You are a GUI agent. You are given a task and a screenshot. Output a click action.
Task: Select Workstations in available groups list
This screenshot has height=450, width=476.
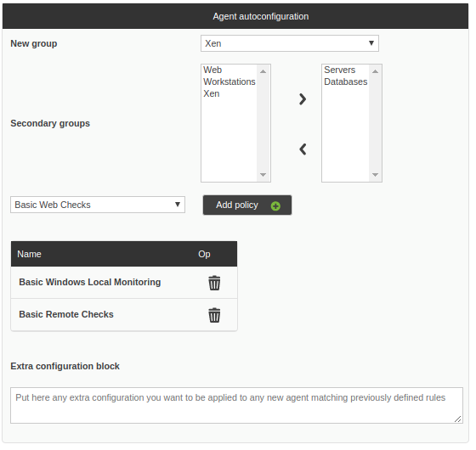(229, 82)
